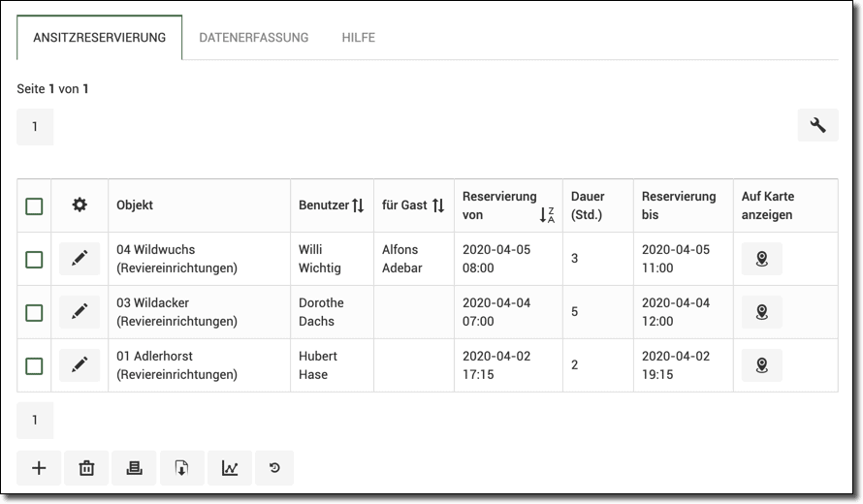Image resolution: width=863 pixels, height=504 pixels.
Task: Click the gear icon in table header
Action: (80, 205)
